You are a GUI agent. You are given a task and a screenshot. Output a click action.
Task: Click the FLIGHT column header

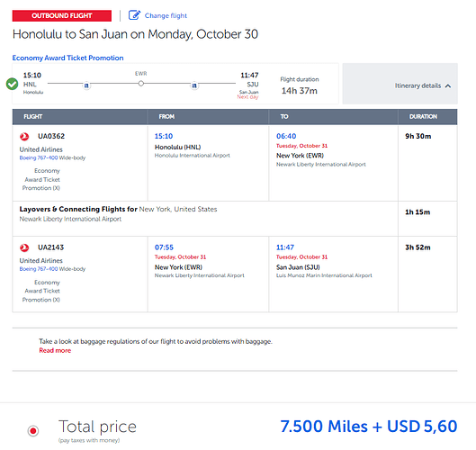[x=33, y=117]
